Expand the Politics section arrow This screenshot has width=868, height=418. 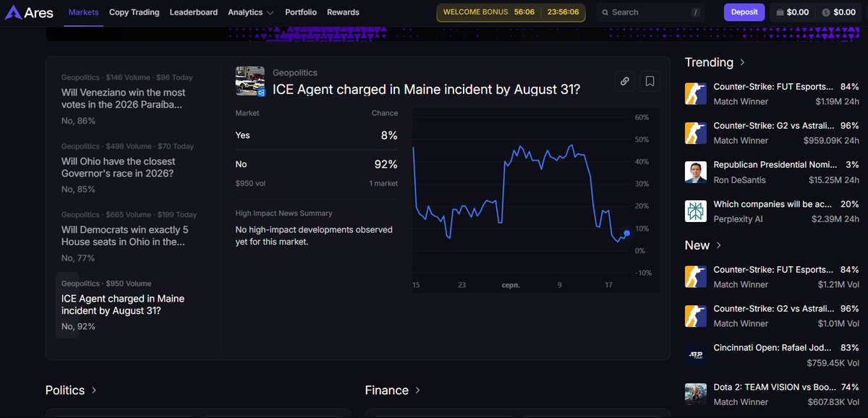94,391
